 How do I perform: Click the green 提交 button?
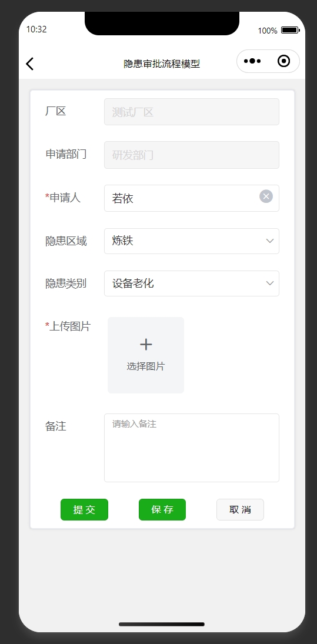tap(84, 510)
